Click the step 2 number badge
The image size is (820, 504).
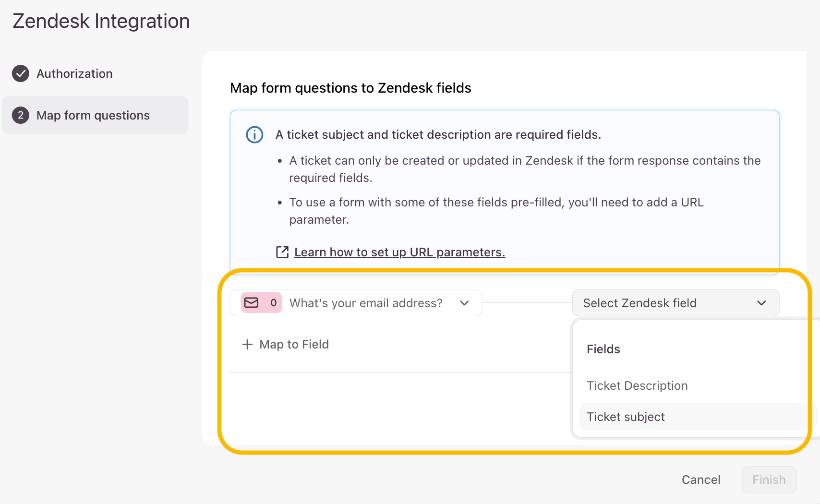point(21,115)
